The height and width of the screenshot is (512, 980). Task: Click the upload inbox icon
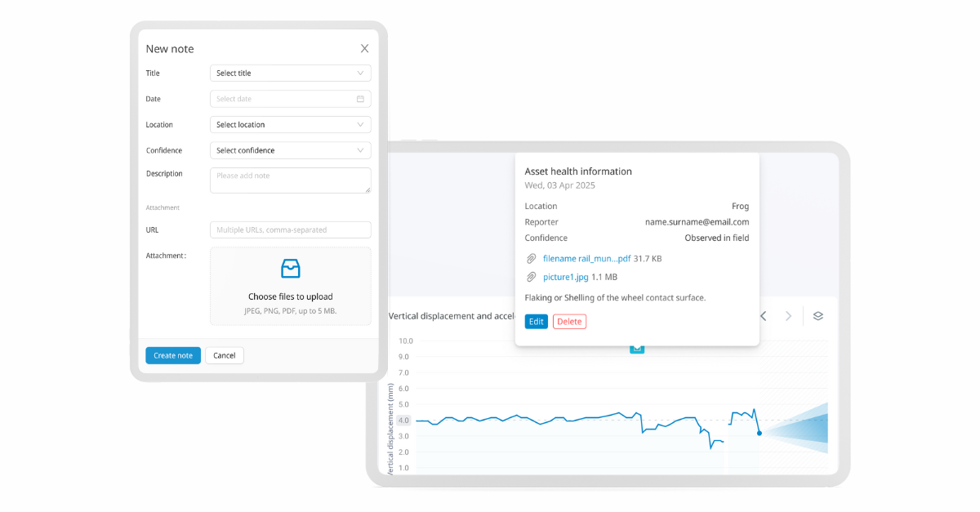click(x=291, y=269)
